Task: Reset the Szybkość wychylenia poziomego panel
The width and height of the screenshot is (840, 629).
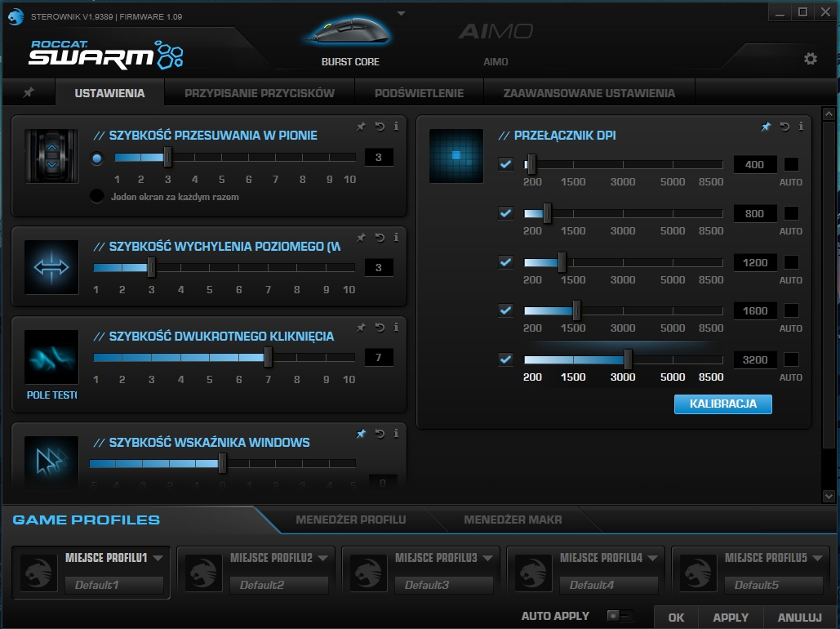Action: point(380,238)
